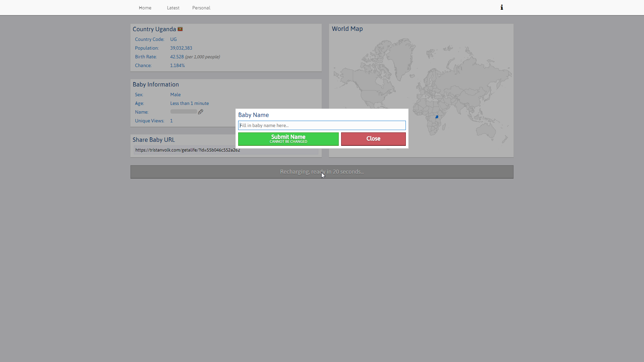The image size is (644, 362).
Task: Click the population value 39,032,383
Action: click(x=181, y=48)
